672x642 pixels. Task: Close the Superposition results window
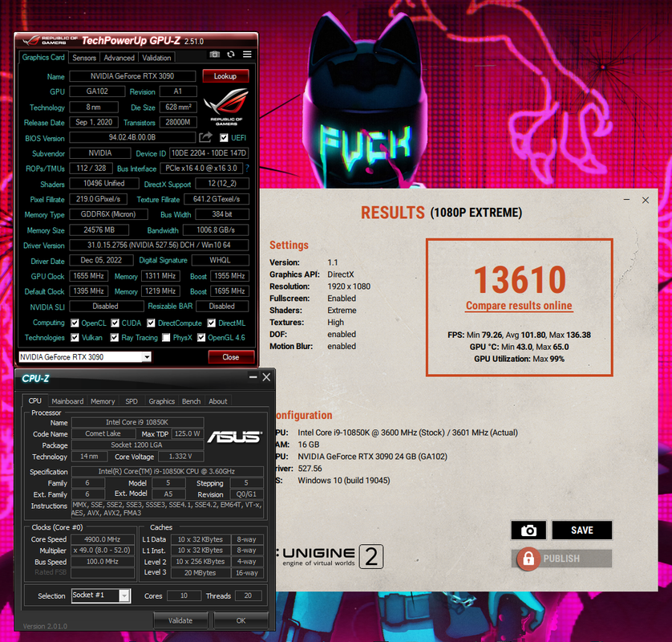pos(646,200)
